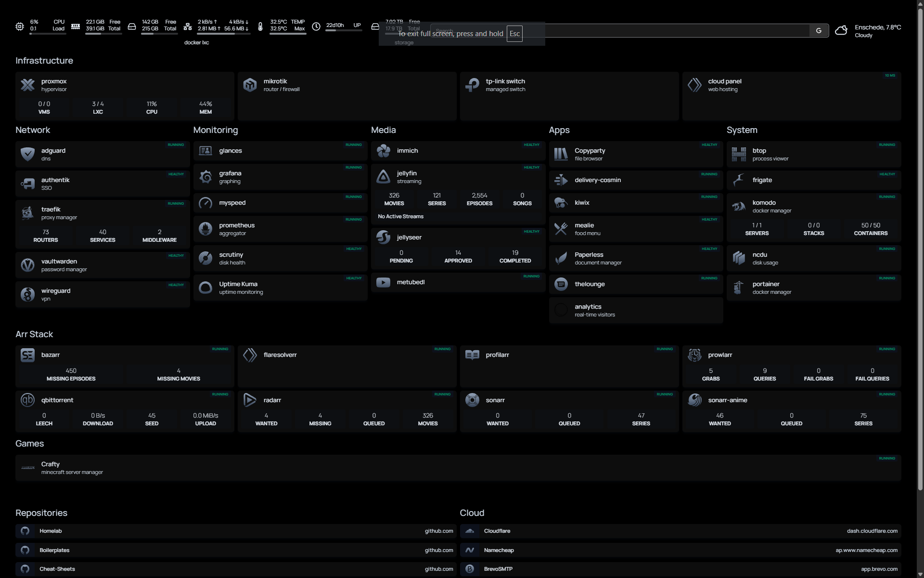Click the vaultwarden icon
Viewport: 924px width, 578px height.
pyautogui.click(x=27, y=265)
